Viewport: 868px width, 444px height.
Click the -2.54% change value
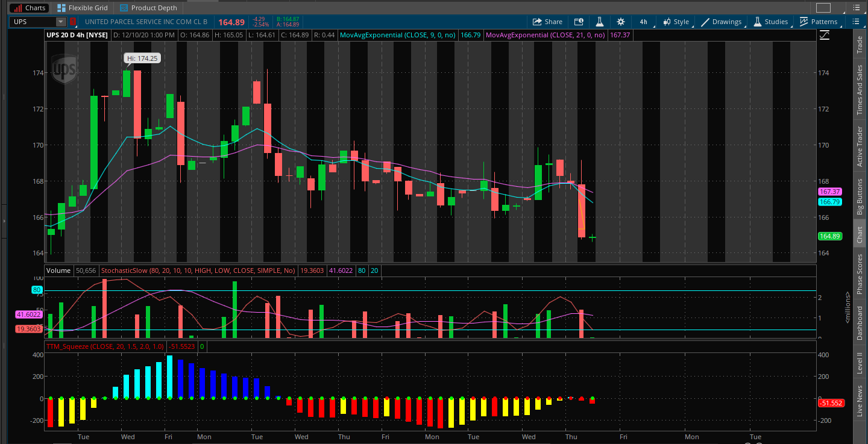click(261, 25)
